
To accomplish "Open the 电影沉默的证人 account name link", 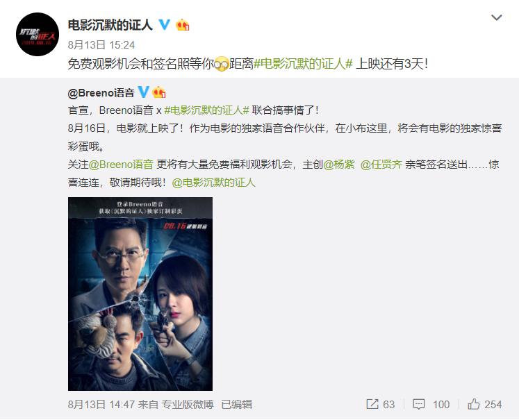I will click(110, 25).
